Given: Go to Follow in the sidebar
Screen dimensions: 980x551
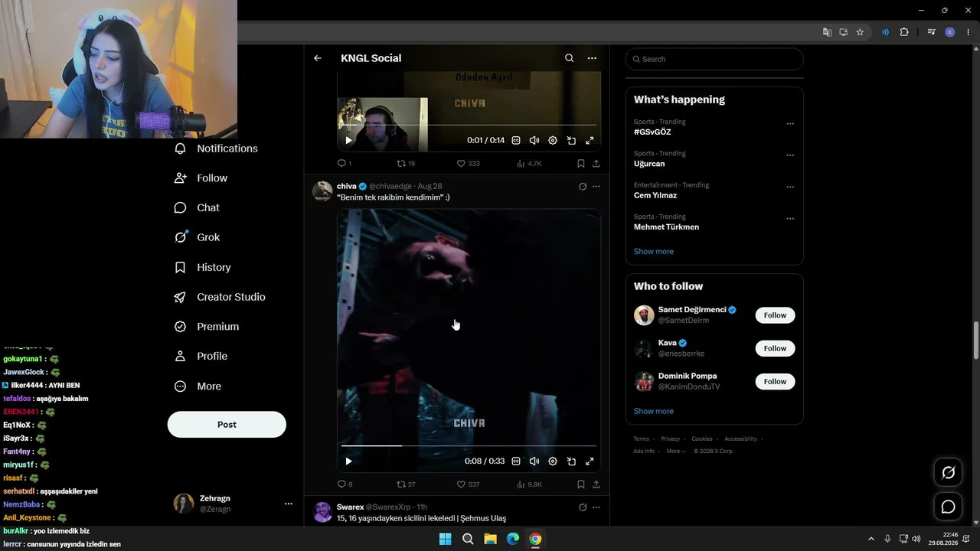Looking at the screenshot, I should point(201,178).
